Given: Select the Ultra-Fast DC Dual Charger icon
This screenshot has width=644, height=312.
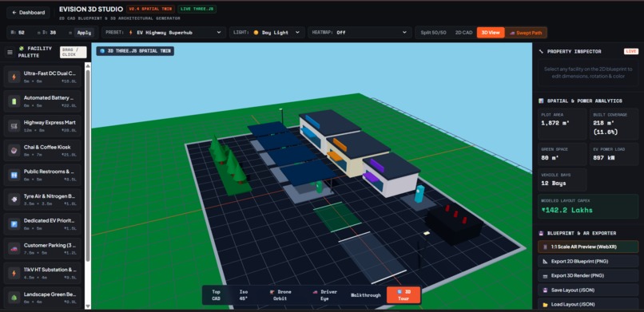Looking at the screenshot, I should (x=14, y=77).
